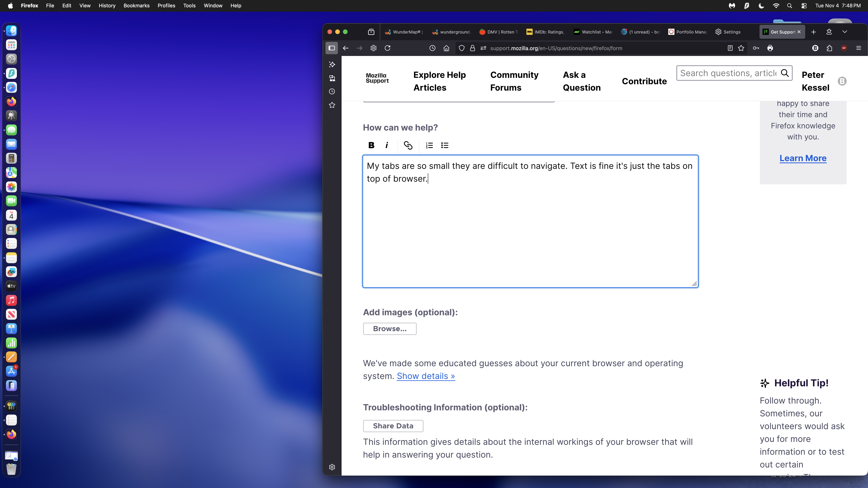868x488 pixels.
Task: Toggle bold formatting in the question editor
Action: tap(371, 145)
